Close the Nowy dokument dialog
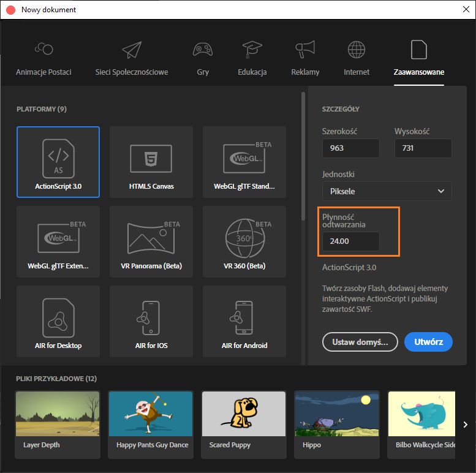 [466, 9]
